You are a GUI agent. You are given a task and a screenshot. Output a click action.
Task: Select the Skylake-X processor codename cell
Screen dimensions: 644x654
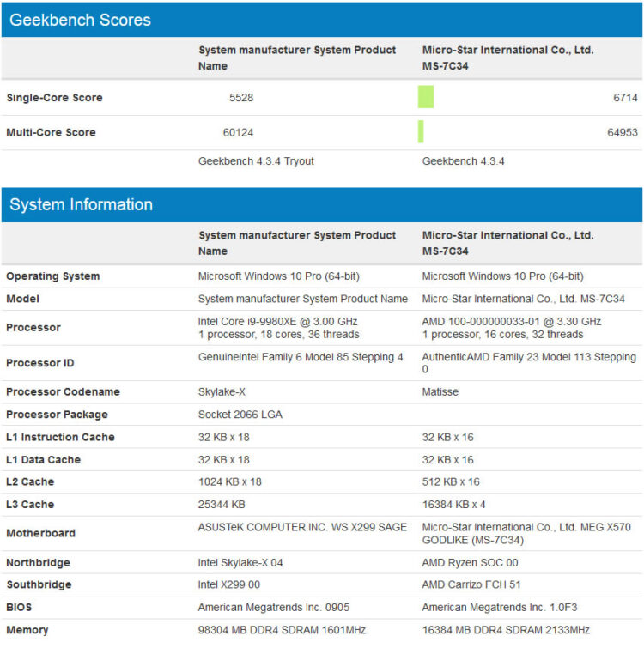(222, 392)
